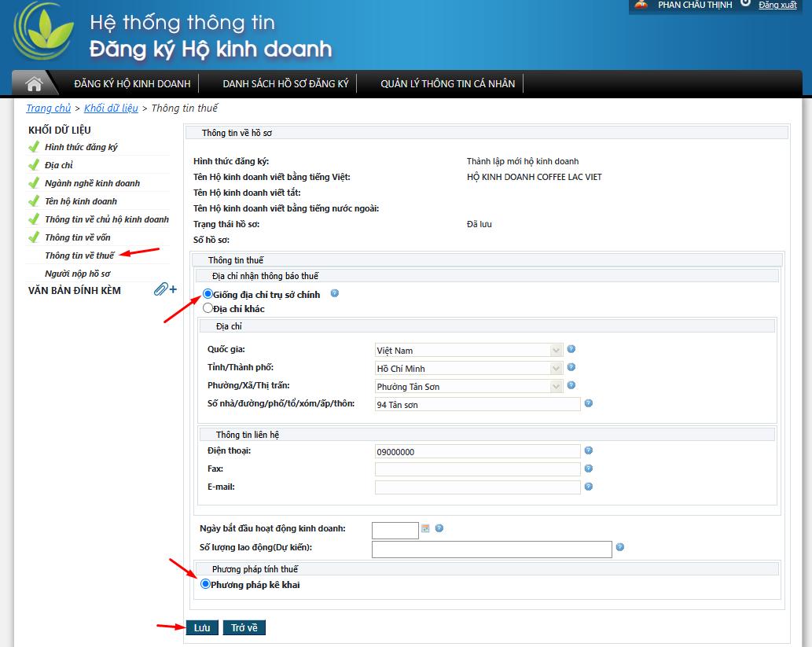This screenshot has width=812, height=647.
Task: Open help icon beside Giống địa chỉ trụ sở chính
Action: (x=335, y=293)
